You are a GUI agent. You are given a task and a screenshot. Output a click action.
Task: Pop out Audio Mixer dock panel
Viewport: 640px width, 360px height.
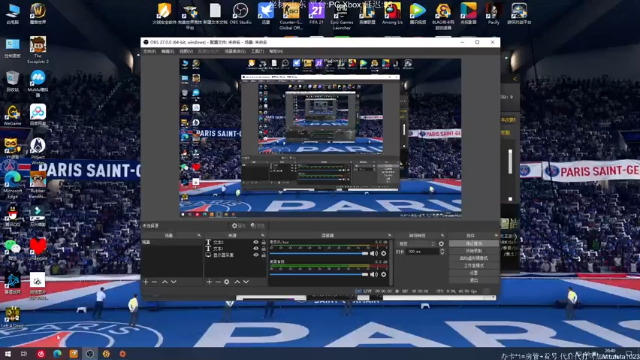click(389, 236)
